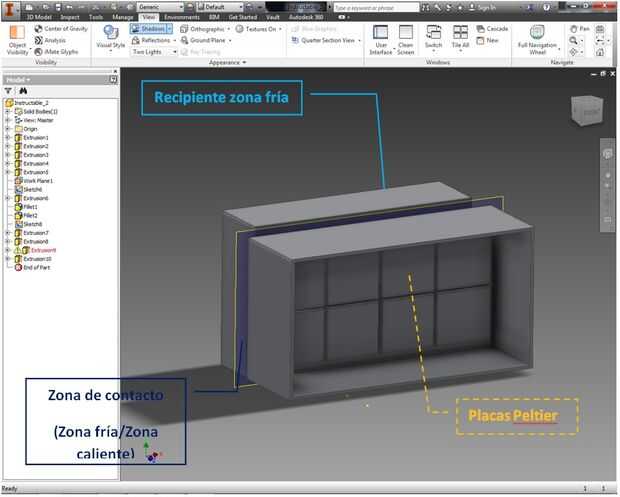Switch to the Manage tab

tap(123, 17)
